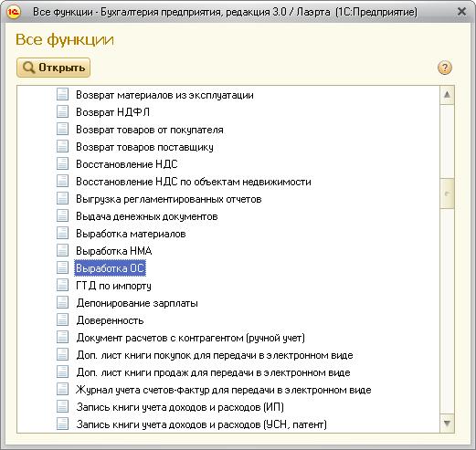The height and width of the screenshot is (450, 476).
Task: Click the document icon next to Доверенность
Action: tap(62, 319)
